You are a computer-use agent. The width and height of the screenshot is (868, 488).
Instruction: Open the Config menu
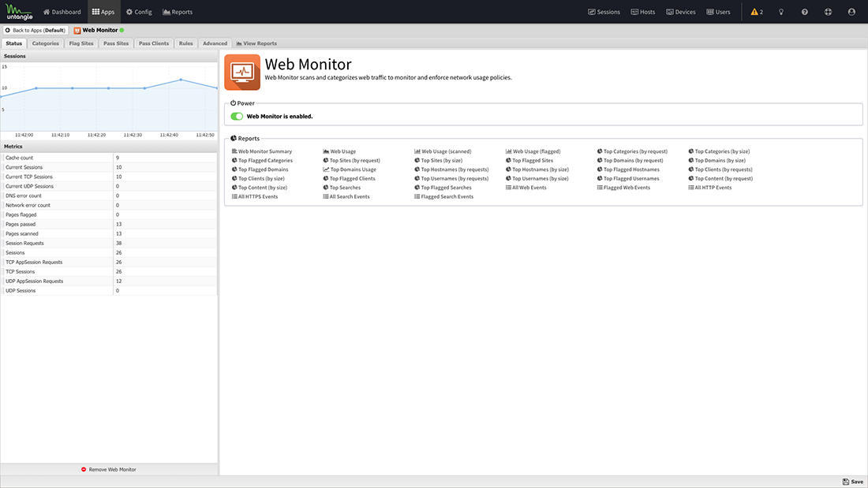click(x=139, y=12)
